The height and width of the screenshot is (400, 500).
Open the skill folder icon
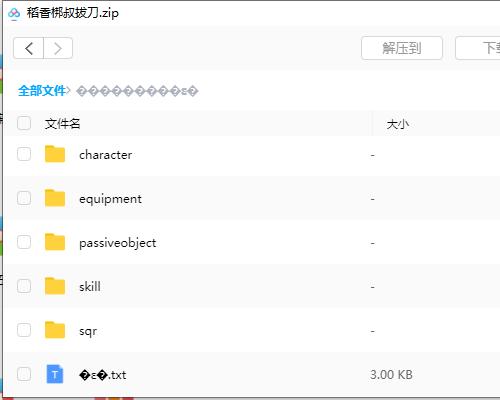55,286
